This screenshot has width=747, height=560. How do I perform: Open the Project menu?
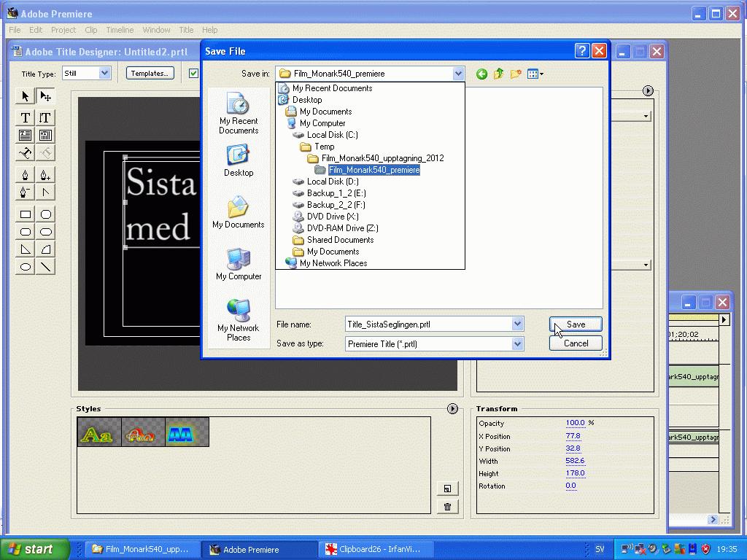point(63,30)
